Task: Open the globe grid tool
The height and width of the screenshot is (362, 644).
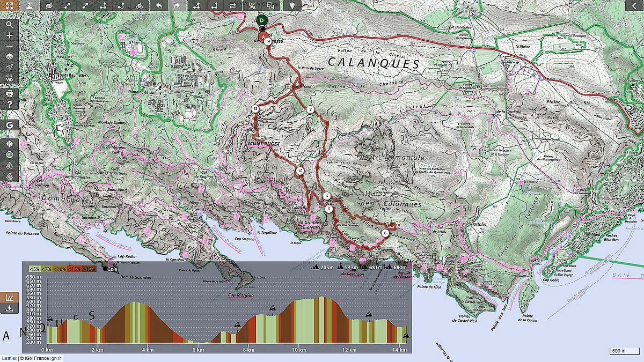Action: coord(10,155)
